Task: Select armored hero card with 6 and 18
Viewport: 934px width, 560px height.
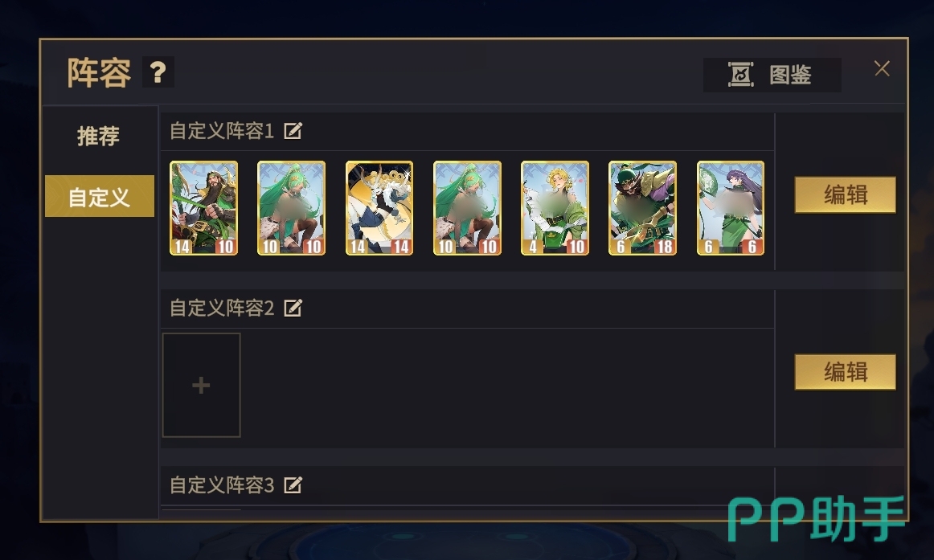Action: point(643,208)
